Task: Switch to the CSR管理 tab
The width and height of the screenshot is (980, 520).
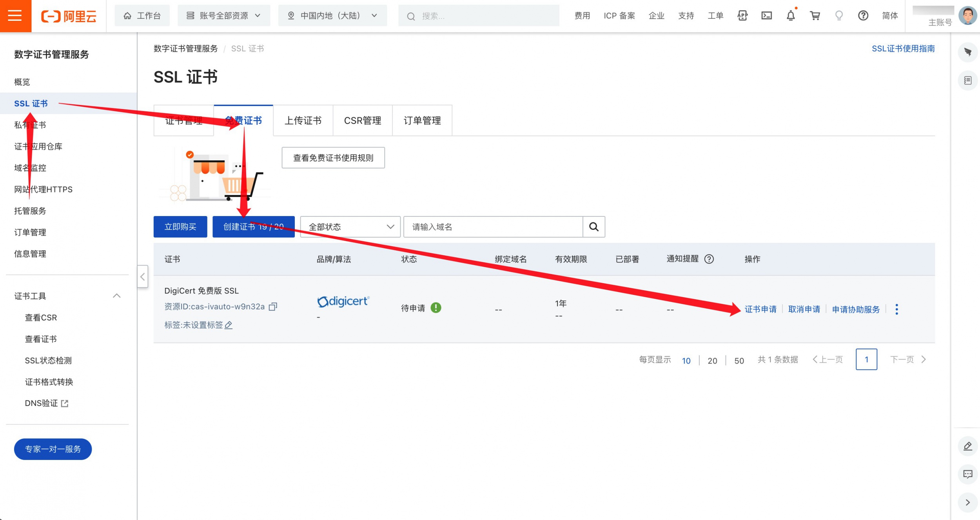Action: tap(363, 120)
